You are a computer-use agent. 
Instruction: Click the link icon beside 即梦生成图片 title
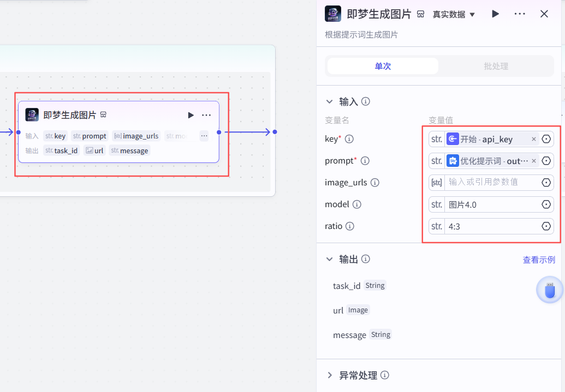point(420,14)
